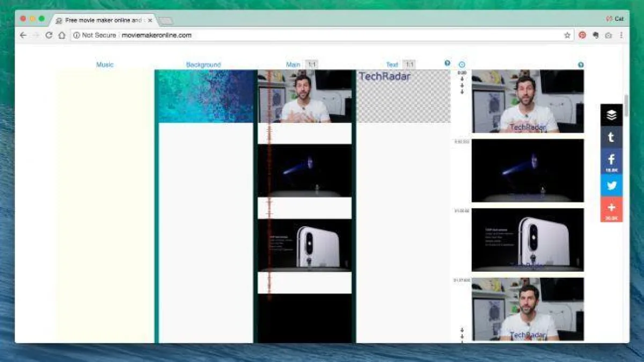Image resolution: width=644 pixels, height=362 pixels.
Task: Open the Chrome three-dot menu
Action: click(x=621, y=35)
